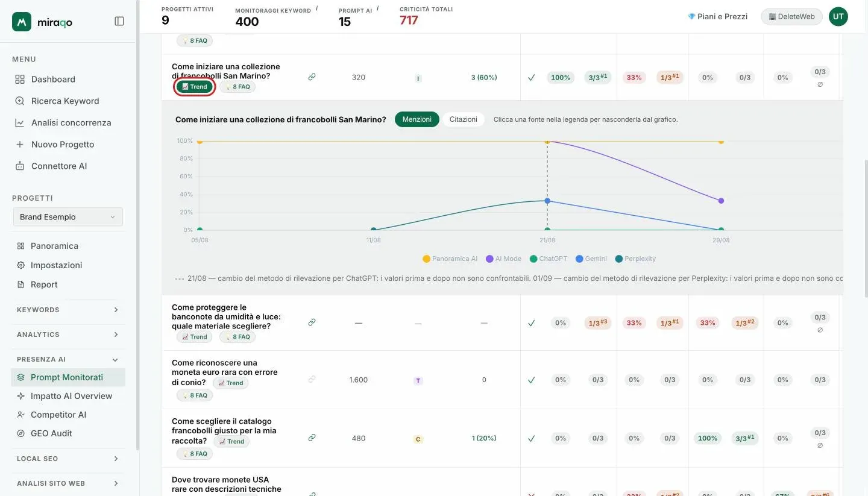Open Piani e Prezzi link
The height and width of the screenshot is (496, 868).
(x=717, y=16)
